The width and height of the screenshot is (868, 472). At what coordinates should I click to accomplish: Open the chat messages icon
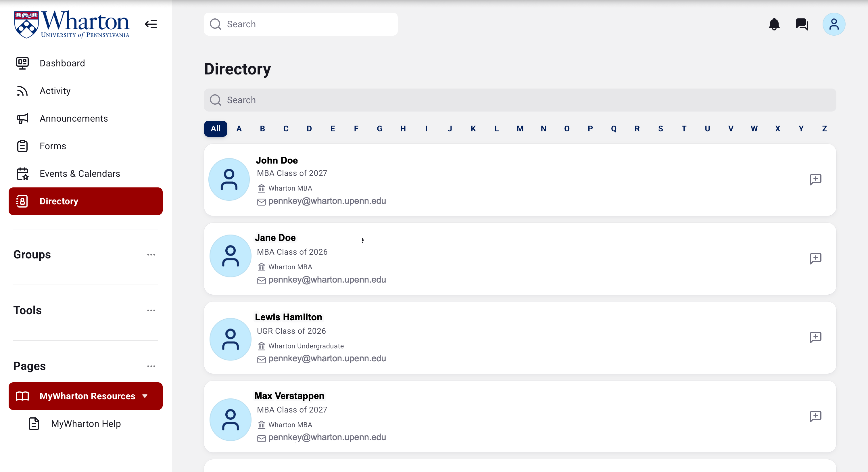(x=802, y=24)
